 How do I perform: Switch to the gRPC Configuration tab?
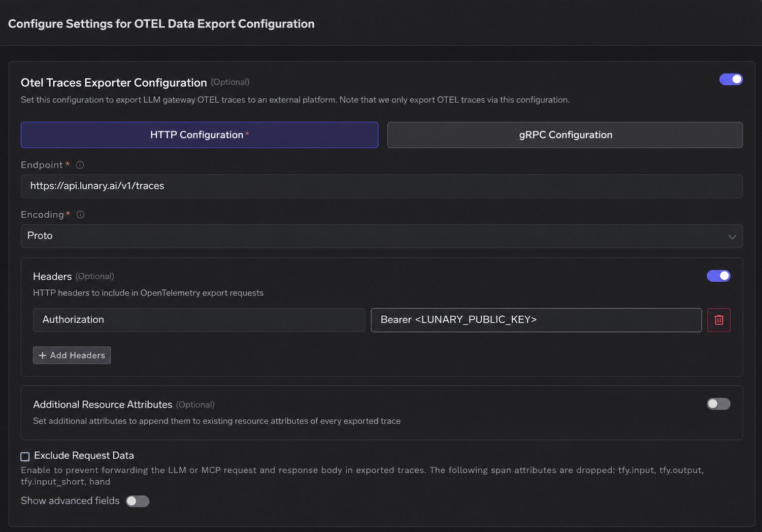click(x=565, y=135)
